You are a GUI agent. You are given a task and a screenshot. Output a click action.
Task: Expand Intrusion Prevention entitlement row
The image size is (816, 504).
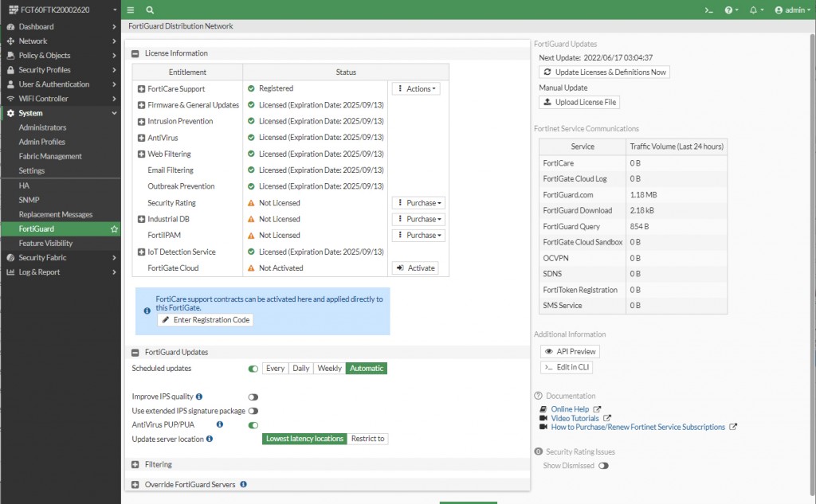pos(141,121)
